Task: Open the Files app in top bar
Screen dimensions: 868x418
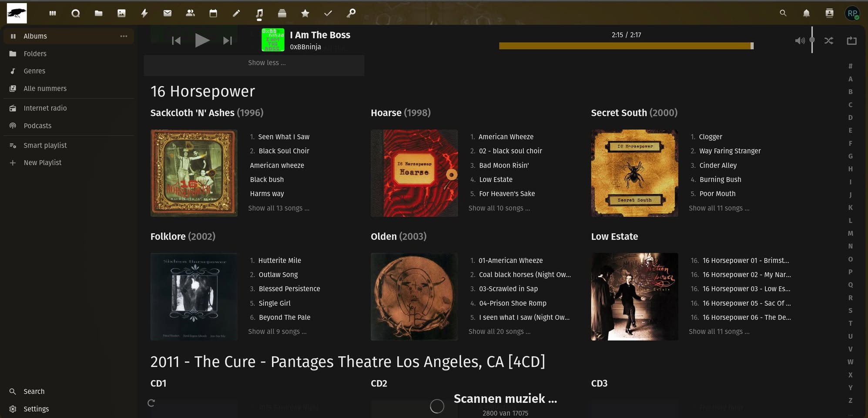Action: (99, 13)
